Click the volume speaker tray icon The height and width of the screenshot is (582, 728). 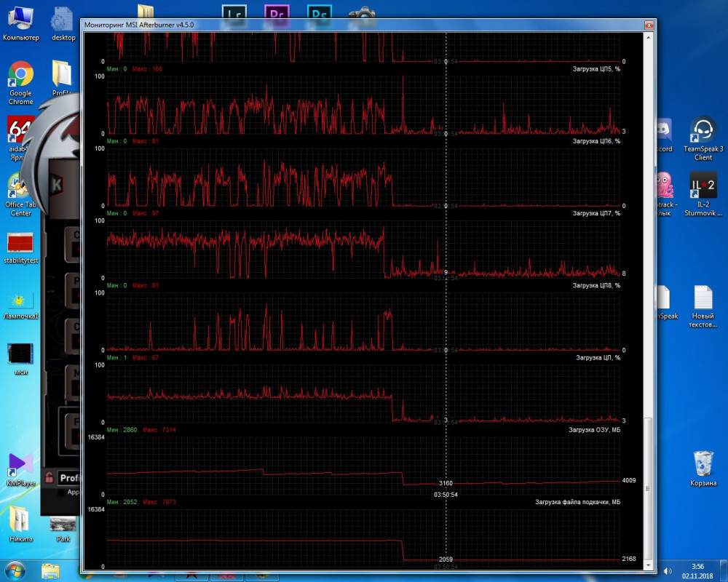tap(667, 570)
